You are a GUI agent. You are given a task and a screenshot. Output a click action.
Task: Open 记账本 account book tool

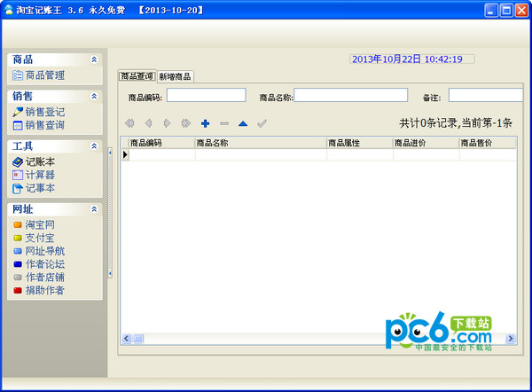coord(39,162)
